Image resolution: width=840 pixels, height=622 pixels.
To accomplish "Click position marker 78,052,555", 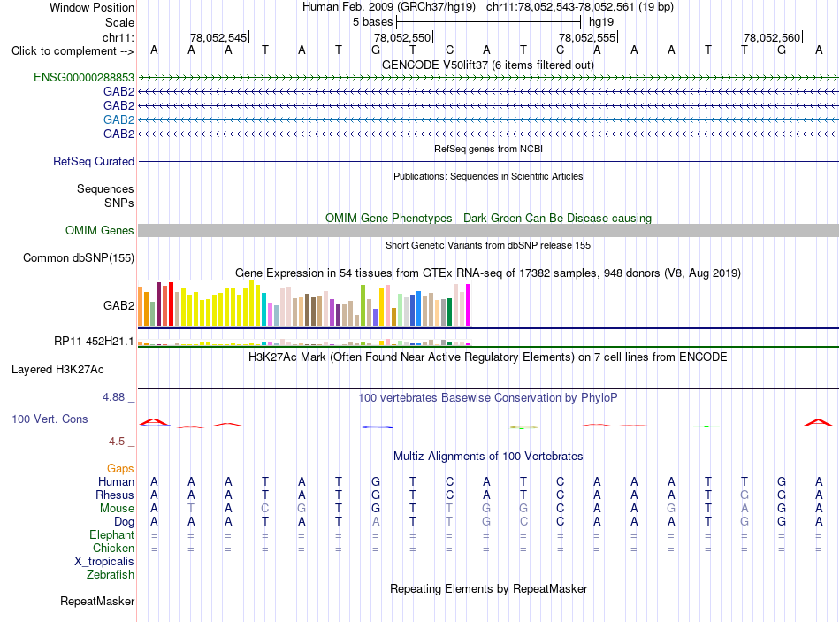I will click(588, 37).
